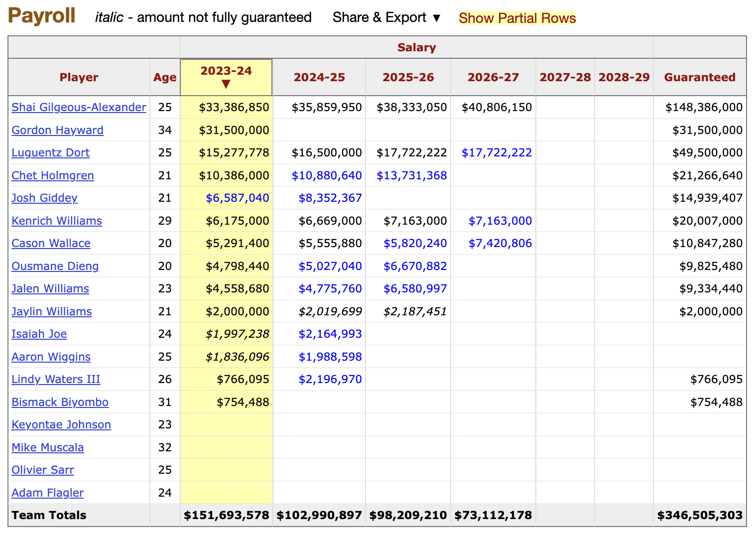Click Aaron Wiggins' $1,988,598 value
Image resolution: width=756 pixels, height=534 pixels.
tap(330, 357)
